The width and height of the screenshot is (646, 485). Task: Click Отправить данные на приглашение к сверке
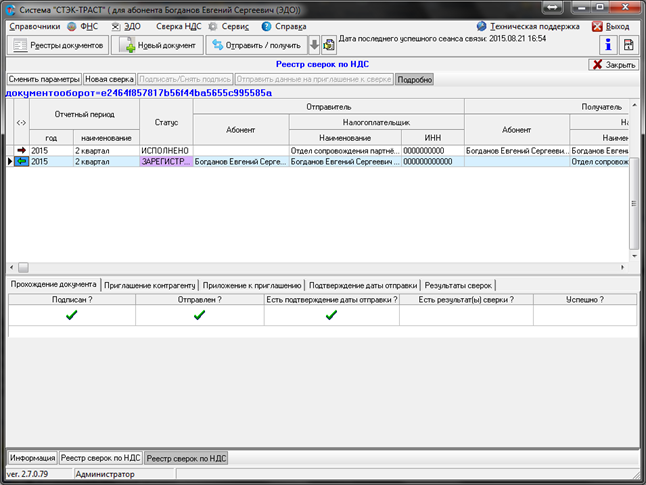pyautogui.click(x=314, y=79)
